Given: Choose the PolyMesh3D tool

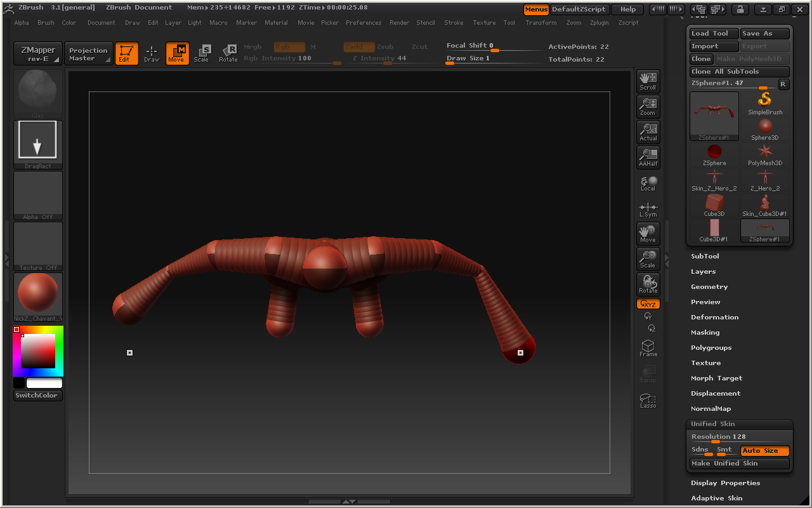Looking at the screenshot, I should (x=765, y=155).
